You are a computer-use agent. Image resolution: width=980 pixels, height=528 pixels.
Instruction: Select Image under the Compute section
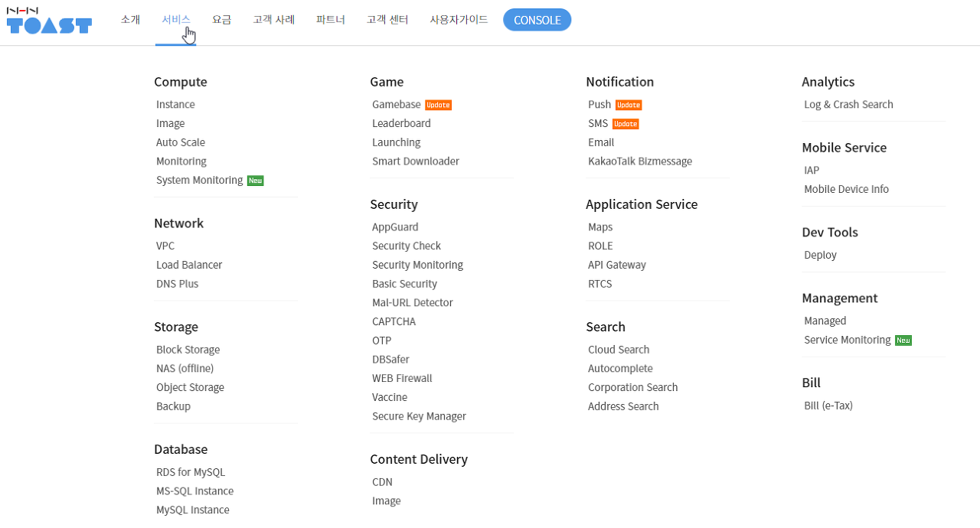(170, 124)
